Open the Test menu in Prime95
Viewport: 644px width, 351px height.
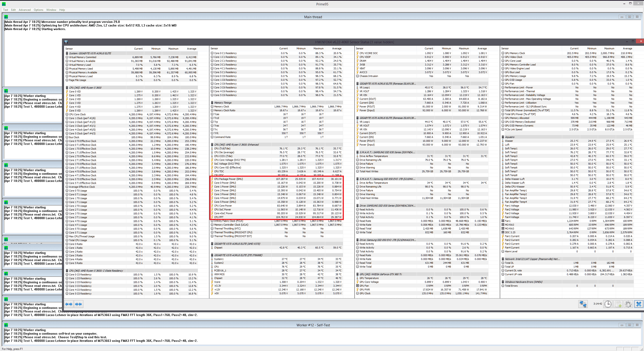coord(6,10)
